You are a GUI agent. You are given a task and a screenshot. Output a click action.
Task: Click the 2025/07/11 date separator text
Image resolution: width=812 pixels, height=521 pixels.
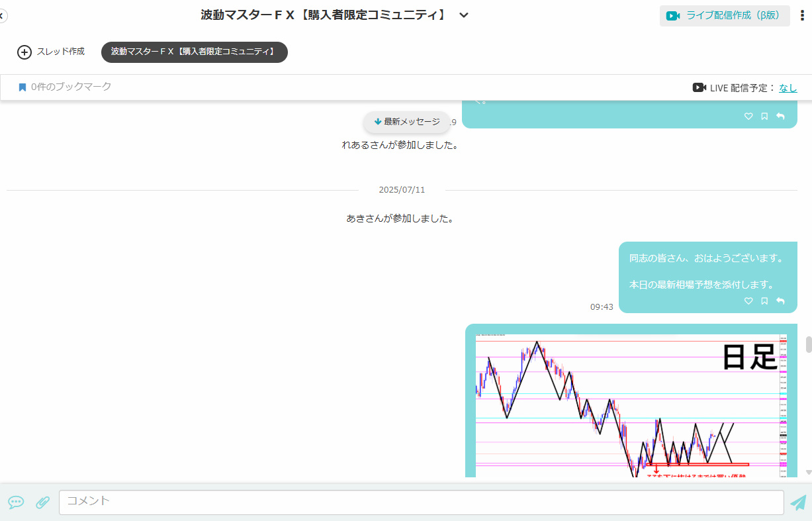pos(402,190)
